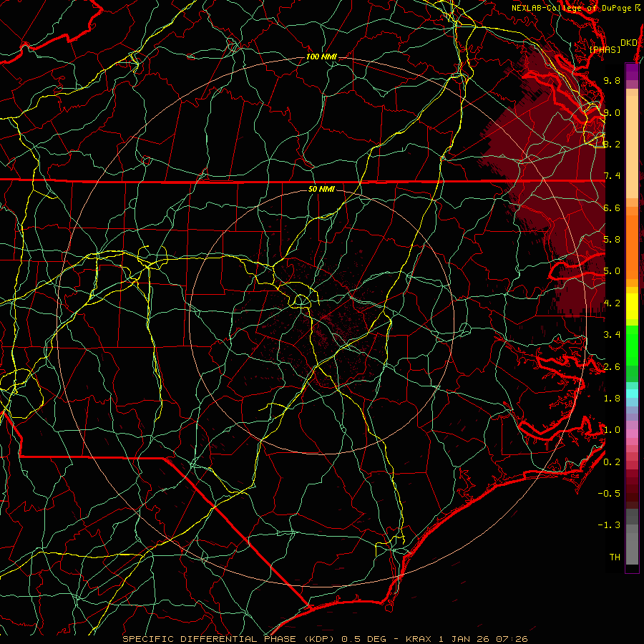
Task: Select the 2.6 value on the scale
Action: point(612,367)
